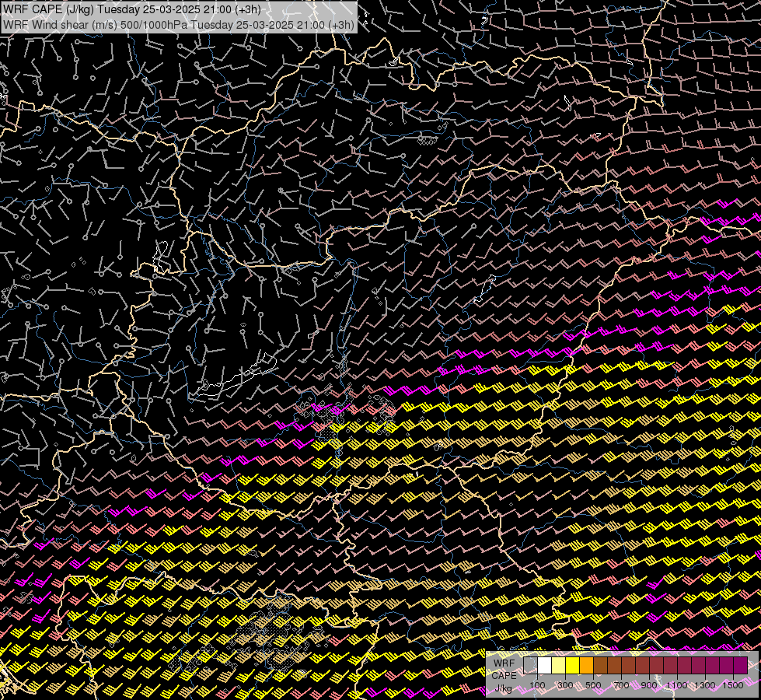The image size is (761, 700).
Task: Click the legend value 500
Action: pyautogui.click(x=593, y=685)
